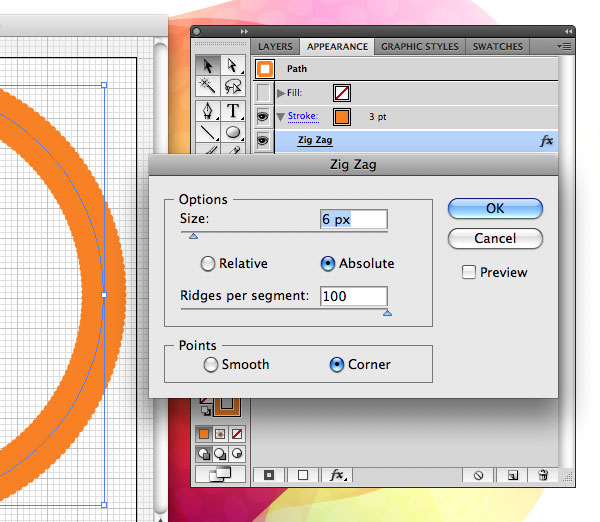Viewport: 600px width, 522px height.
Task: Click the Ridges per segment input field
Action: pos(354,296)
